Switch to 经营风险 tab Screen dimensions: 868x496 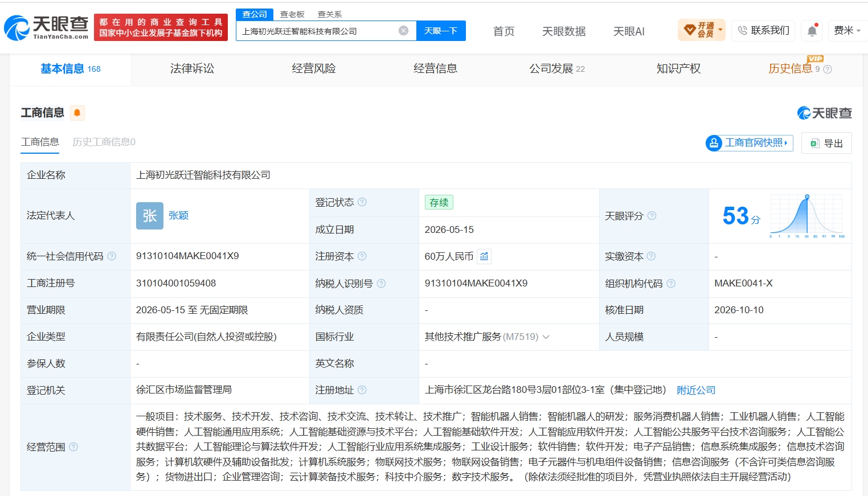point(314,69)
